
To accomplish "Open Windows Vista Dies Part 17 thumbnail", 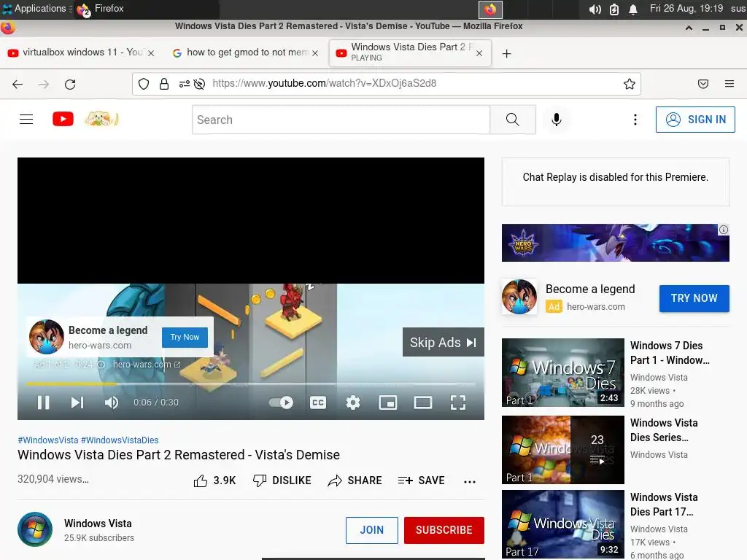I will pyautogui.click(x=562, y=524).
